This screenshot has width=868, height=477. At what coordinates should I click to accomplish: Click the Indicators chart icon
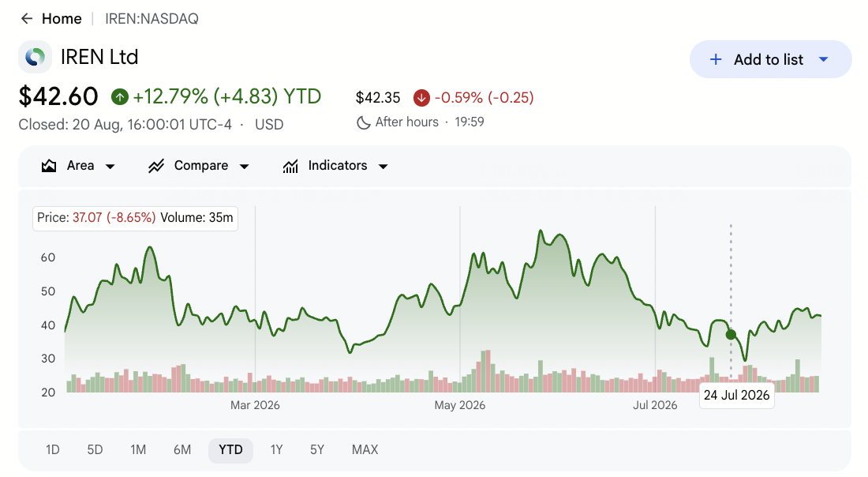point(290,166)
